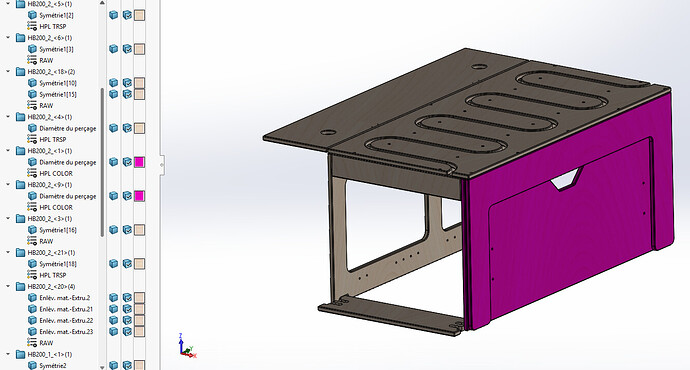Select the Symétrie1[18] body label
Screen dimensions: 690x370
(58, 264)
